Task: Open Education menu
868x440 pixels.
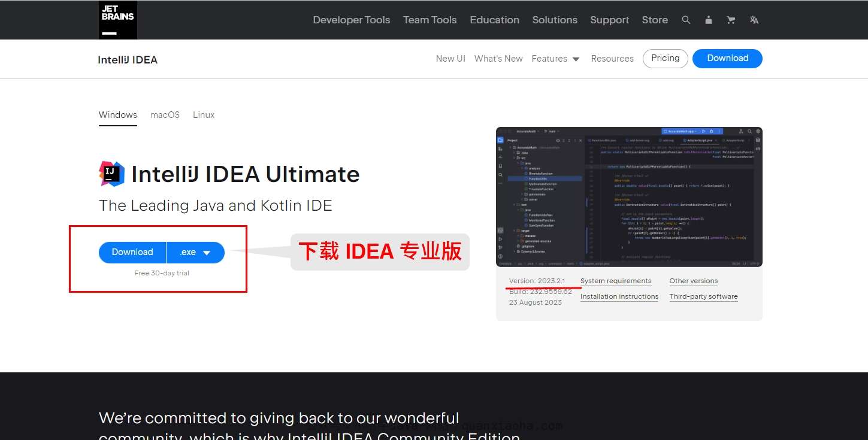Action: coord(494,20)
